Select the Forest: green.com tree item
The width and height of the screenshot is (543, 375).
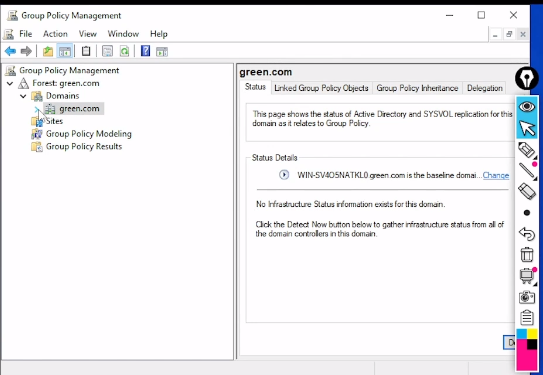(66, 83)
